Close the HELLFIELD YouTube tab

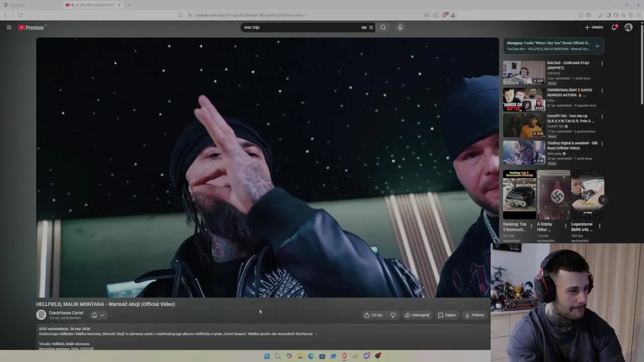tap(120, 5)
